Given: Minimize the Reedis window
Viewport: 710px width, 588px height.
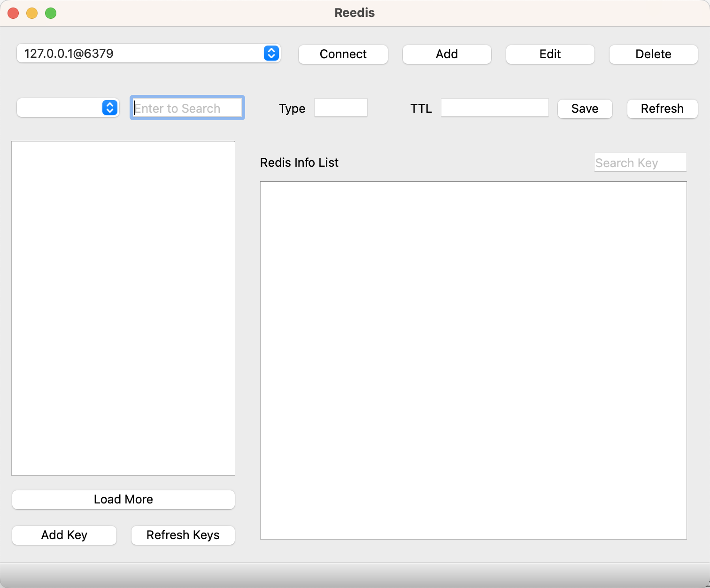Looking at the screenshot, I should [x=32, y=13].
